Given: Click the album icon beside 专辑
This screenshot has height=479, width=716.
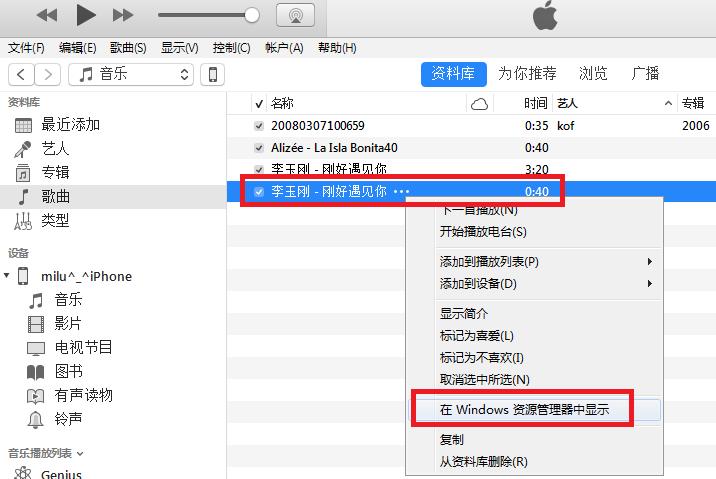Looking at the screenshot, I should (23, 173).
